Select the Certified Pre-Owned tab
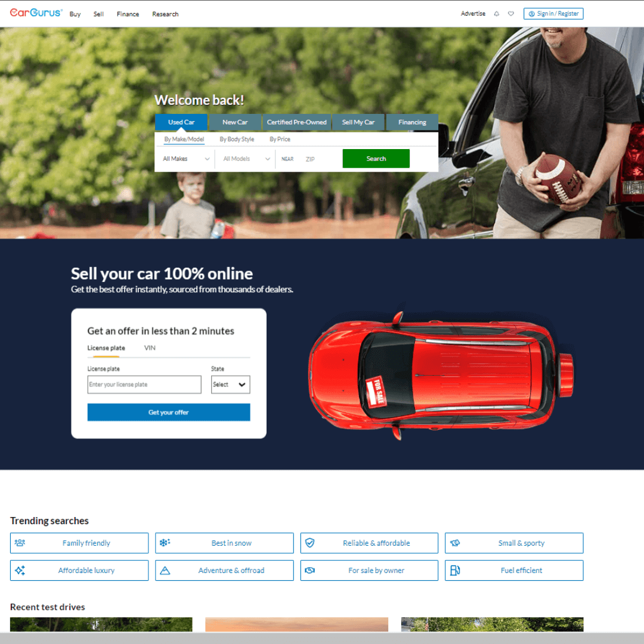Image resolution: width=644 pixels, height=644 pixels. [x=296, y=122]
